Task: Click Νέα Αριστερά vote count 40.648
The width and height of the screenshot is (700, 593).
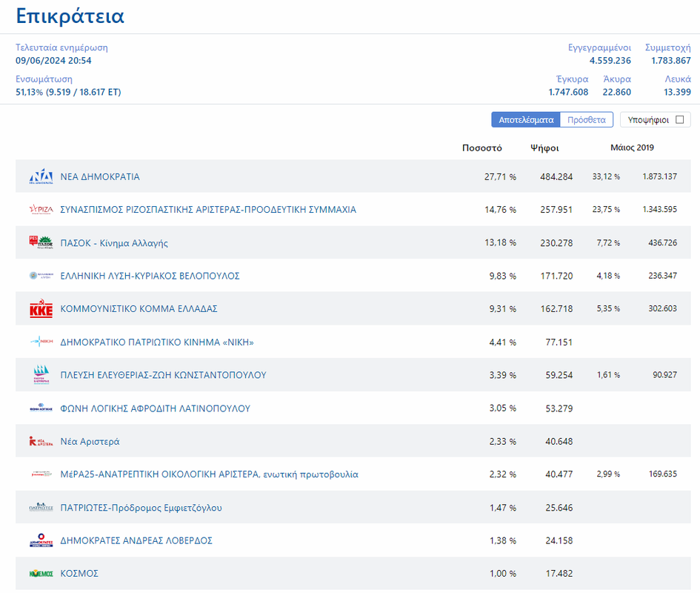Action: click(x=559, y=441)
